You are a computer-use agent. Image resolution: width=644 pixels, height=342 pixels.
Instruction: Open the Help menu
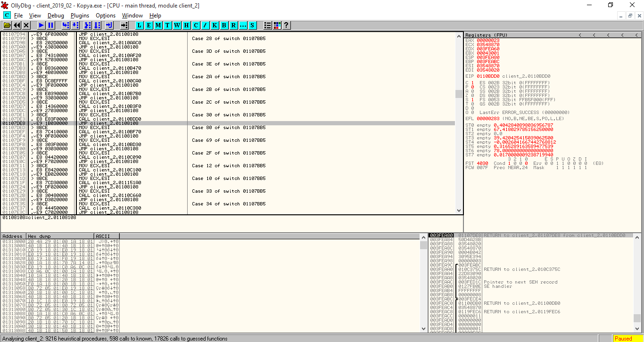(155, 16)
